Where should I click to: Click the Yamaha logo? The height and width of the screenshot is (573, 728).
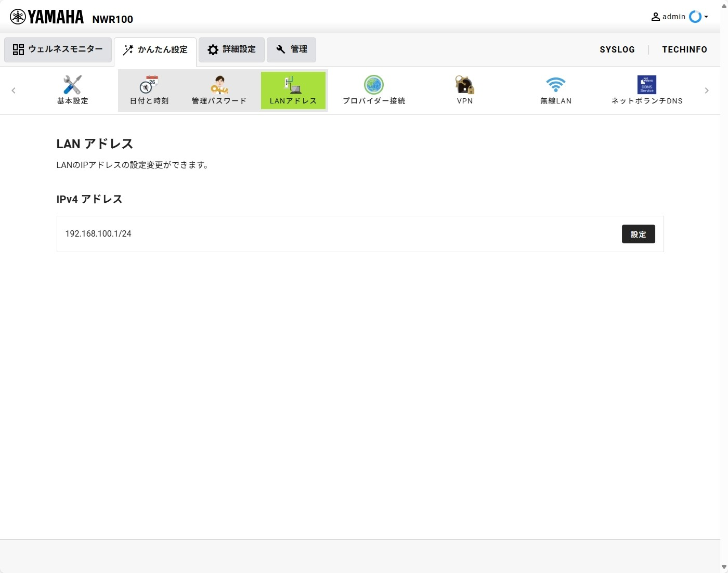click(47, 16)
